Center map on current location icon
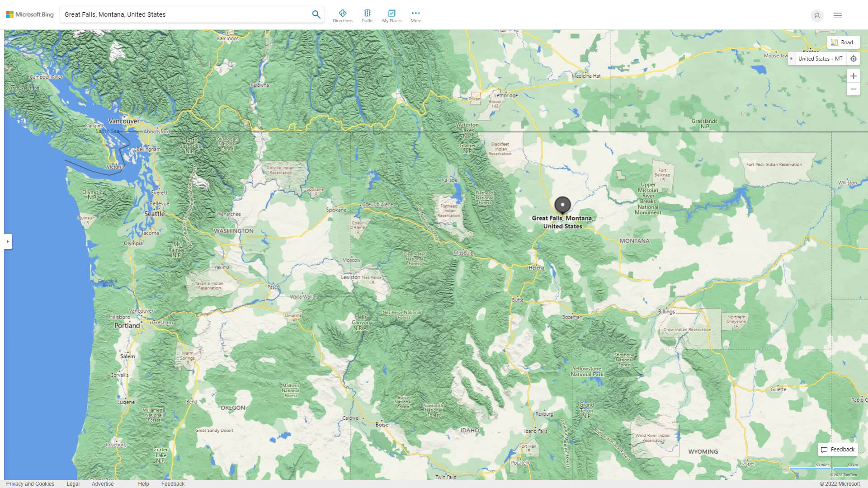The height and width of the screenshot is (488, 868). pyautogui.click(x=854, y=58)
